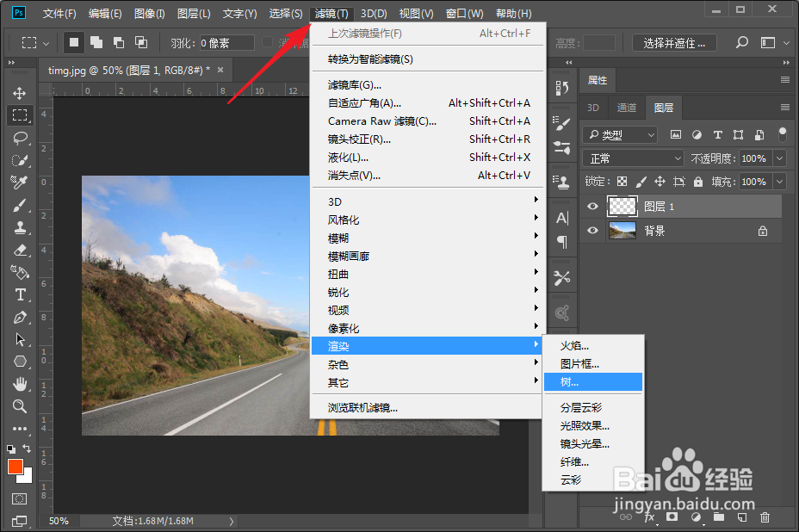The height and width of the screenshot is (532, 799).
Task: Toggle layer filtering switch on
Action: 782,134
